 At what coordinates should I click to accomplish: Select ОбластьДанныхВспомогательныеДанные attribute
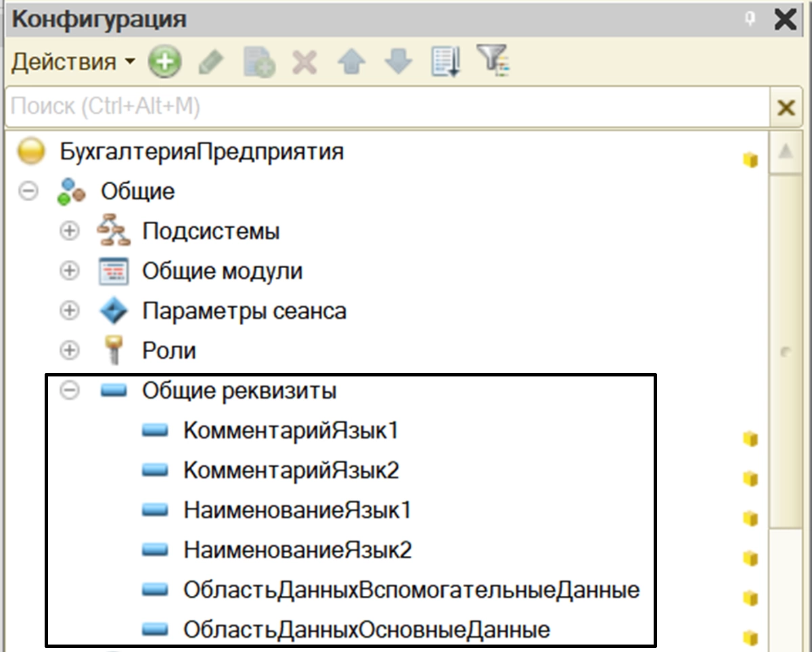coord(411,591)
